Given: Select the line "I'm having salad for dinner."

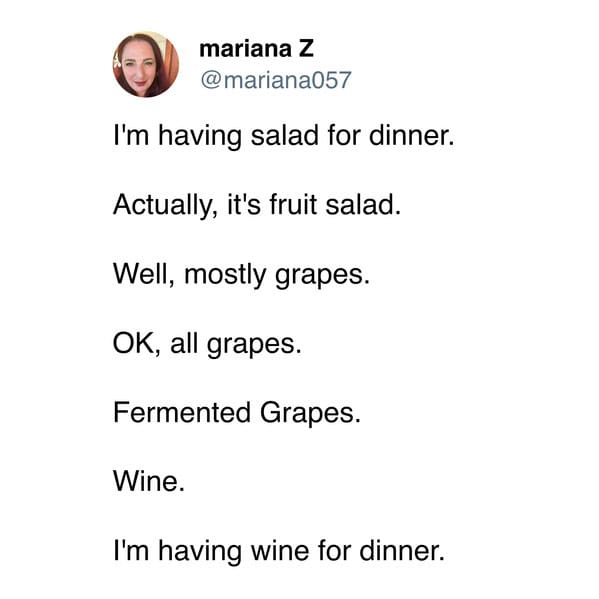Looking at the screenshot, I should click(x=284, y=136).
